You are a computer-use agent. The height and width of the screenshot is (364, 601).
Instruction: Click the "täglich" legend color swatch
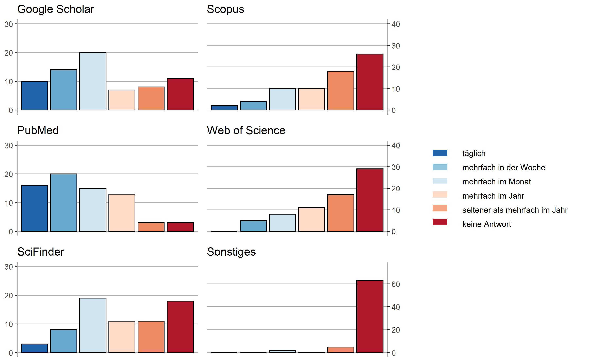pyautogui.click(x=440, y=153)
